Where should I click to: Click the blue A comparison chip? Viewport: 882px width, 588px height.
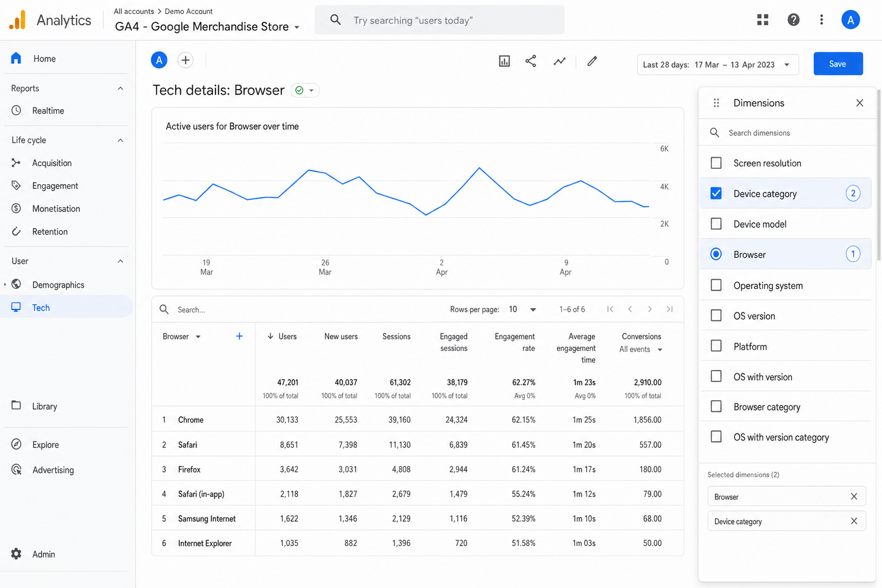coord(159,60)
